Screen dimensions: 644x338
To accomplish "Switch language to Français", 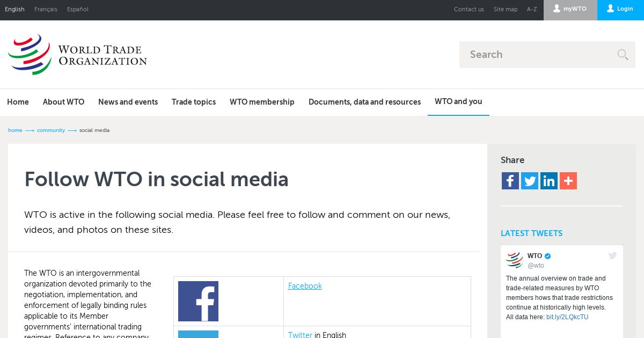I will tap(46, 9).
